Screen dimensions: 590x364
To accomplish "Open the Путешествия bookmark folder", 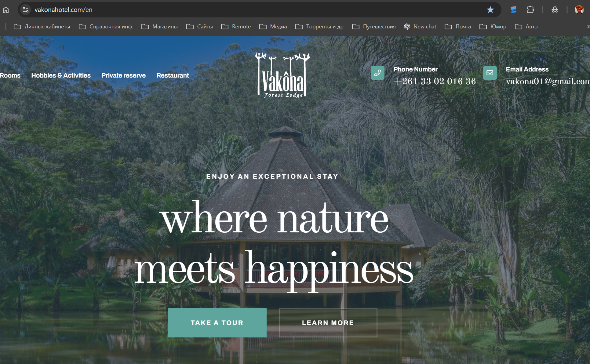I will click(x=374, y=27).
